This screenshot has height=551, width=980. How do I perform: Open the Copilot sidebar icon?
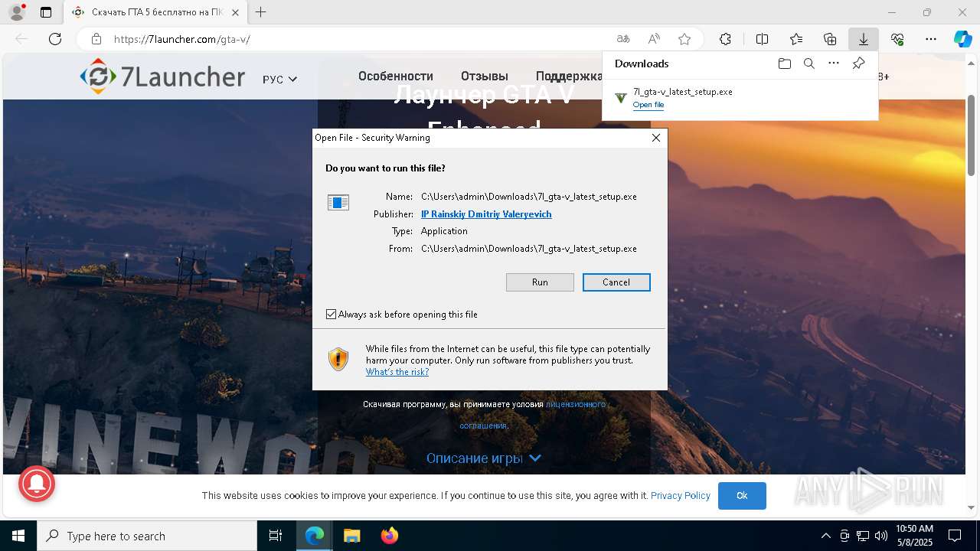pyautogui.click(x=962, y=39)
